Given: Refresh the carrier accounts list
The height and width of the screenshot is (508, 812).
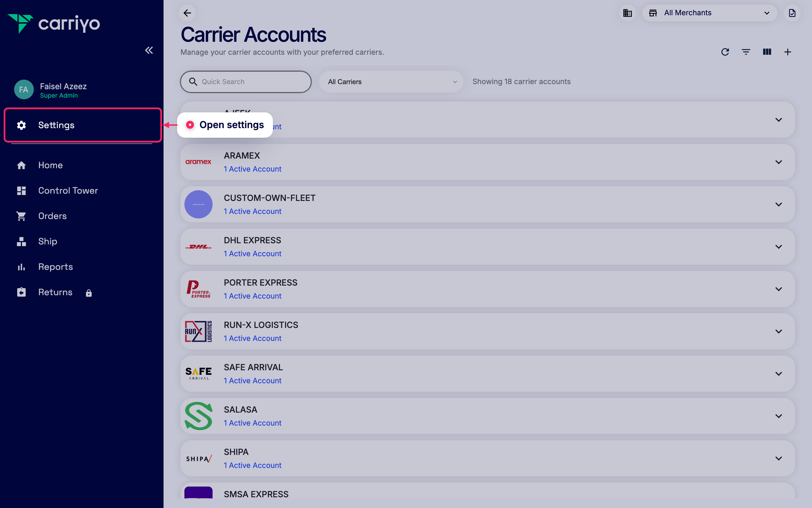Looking at the screenshot, I should 725,52.
